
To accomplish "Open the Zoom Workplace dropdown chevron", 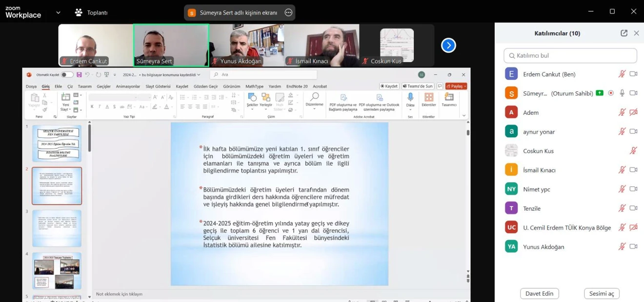I will [x=58, y=12].
